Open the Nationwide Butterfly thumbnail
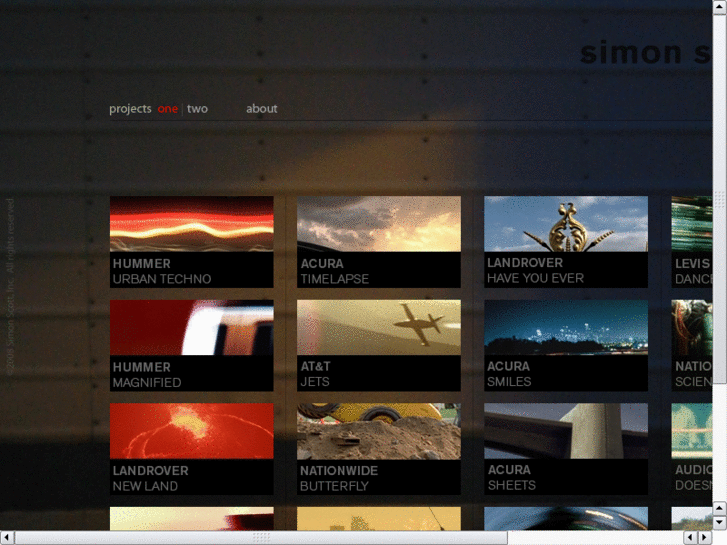This screenshot has width=727, height=545. 379,431
